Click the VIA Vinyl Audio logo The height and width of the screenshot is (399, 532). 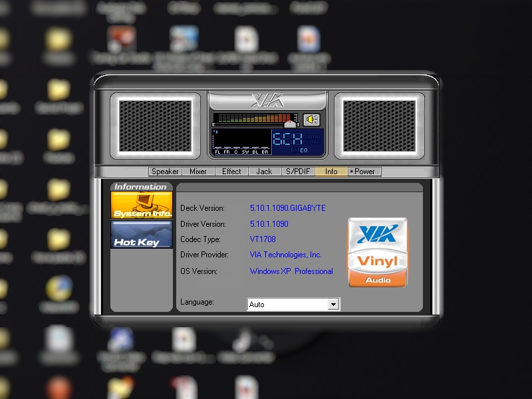pos(378,253)
